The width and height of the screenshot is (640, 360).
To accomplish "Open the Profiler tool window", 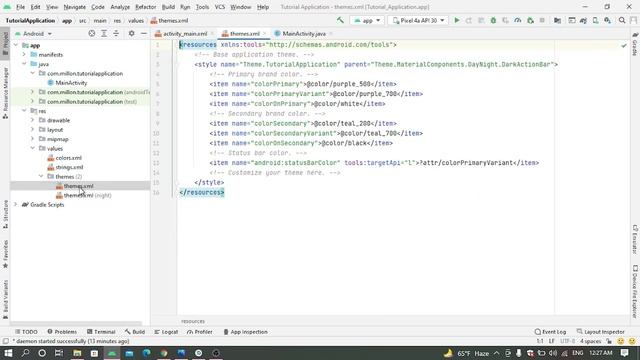I will tap(200, 332).
